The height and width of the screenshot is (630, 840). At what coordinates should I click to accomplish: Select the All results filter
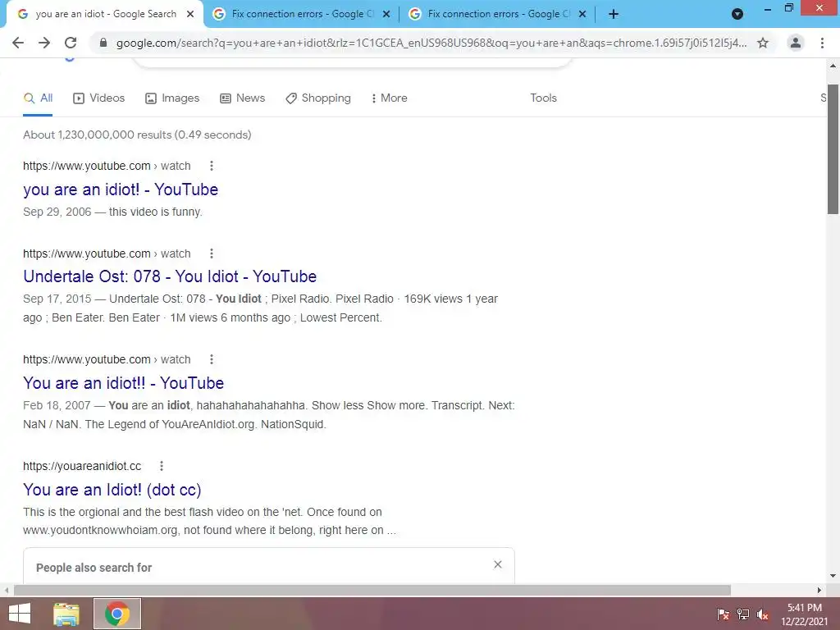pos(38,98)
